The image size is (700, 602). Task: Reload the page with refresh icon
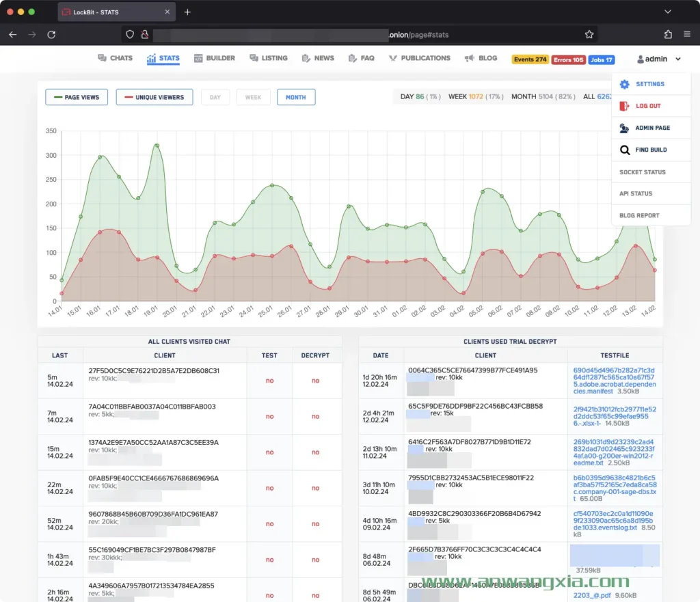pos(51,34)
